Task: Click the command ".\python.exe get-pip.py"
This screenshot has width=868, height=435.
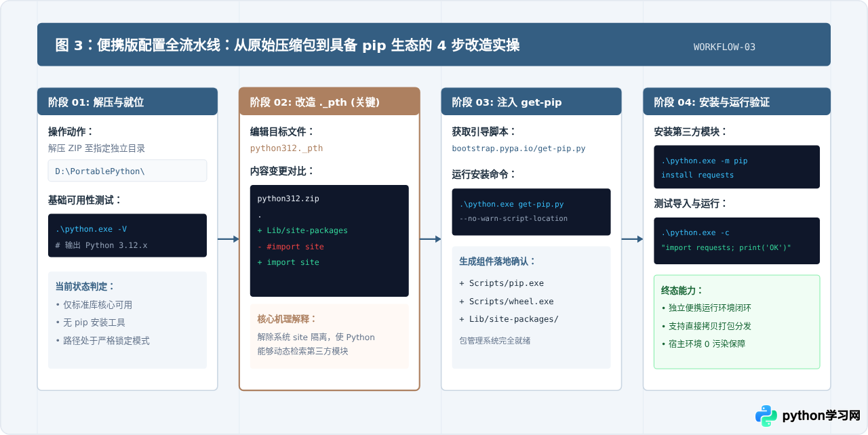Action: [x=511, y=204]
